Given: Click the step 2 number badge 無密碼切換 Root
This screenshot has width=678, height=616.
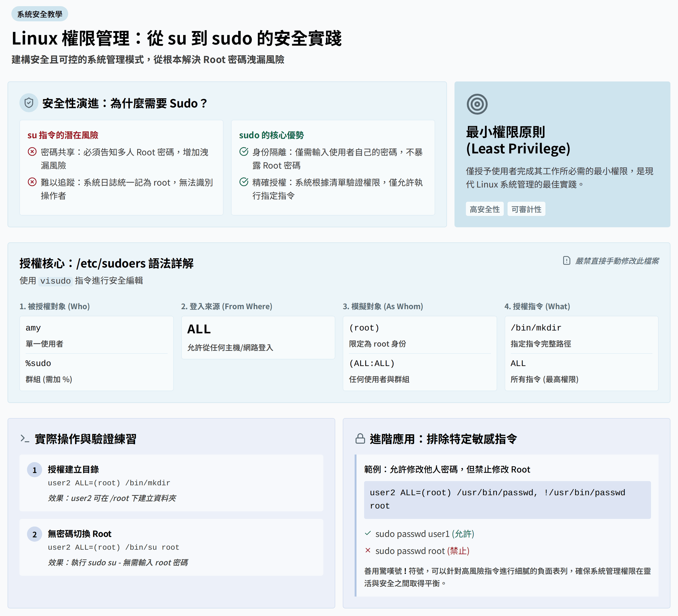Looking at the screenshot, I should (x=34, y=534).
